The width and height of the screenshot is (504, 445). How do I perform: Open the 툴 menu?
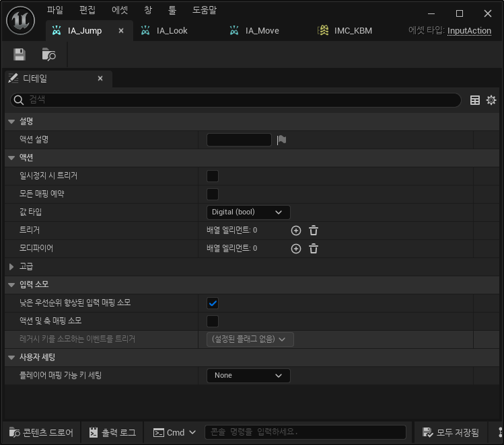pyautogui.click(x=172, y=10)
